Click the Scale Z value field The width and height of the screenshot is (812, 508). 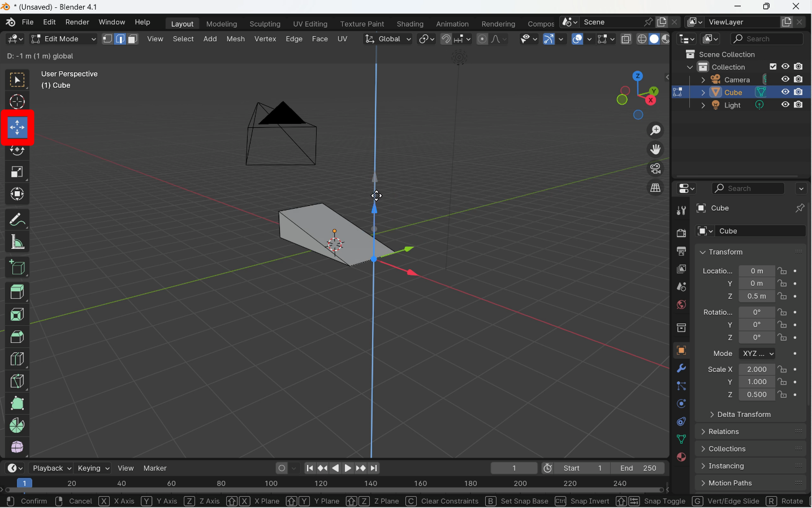point(757,395)
